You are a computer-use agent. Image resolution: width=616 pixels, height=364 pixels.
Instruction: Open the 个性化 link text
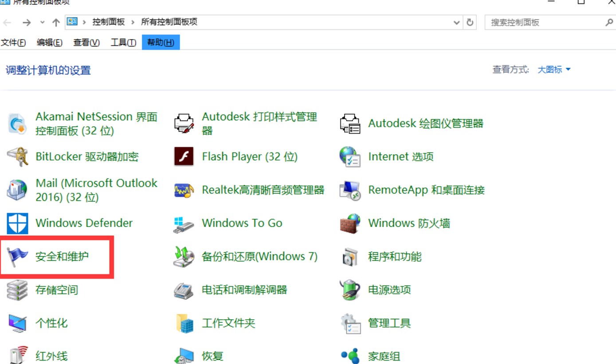[51, 323]
